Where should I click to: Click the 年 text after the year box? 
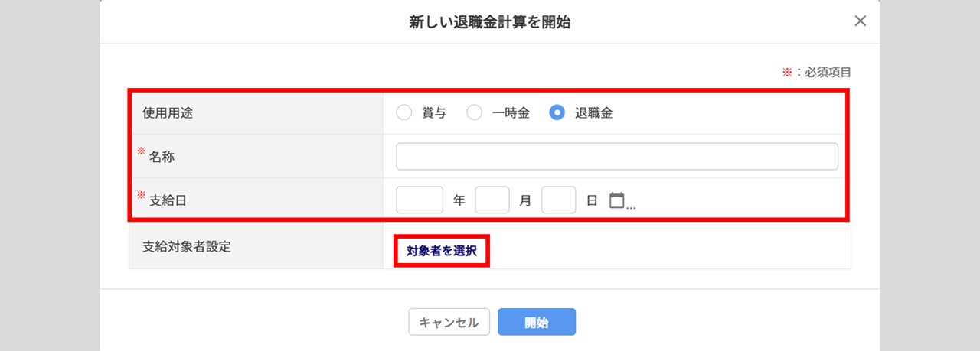(x=459, y=200)
